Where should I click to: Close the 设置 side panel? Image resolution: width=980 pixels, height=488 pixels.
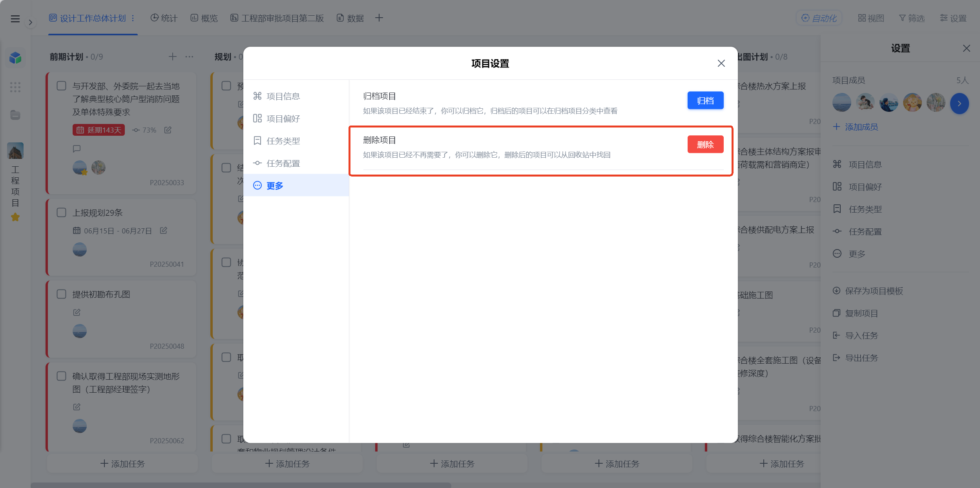click(x=966, y=48)
